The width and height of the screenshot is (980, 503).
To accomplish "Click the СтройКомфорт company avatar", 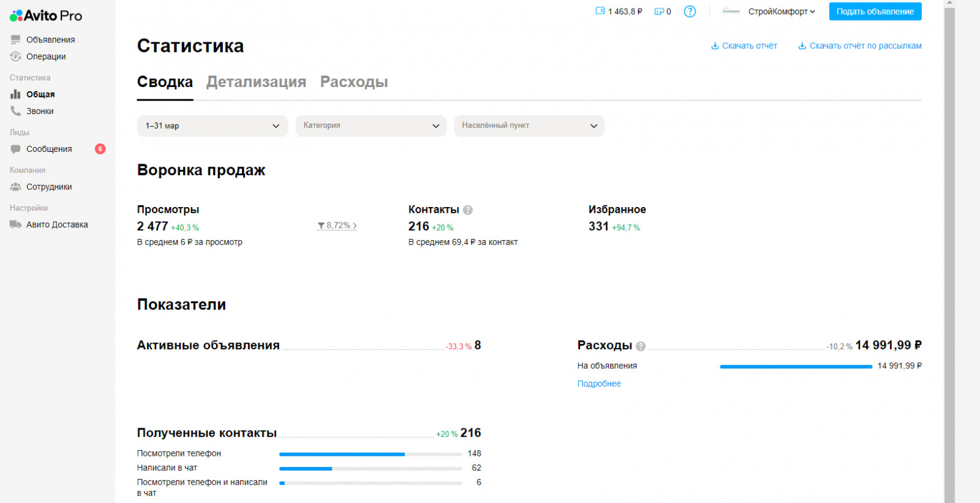I will tap(731, 12).
